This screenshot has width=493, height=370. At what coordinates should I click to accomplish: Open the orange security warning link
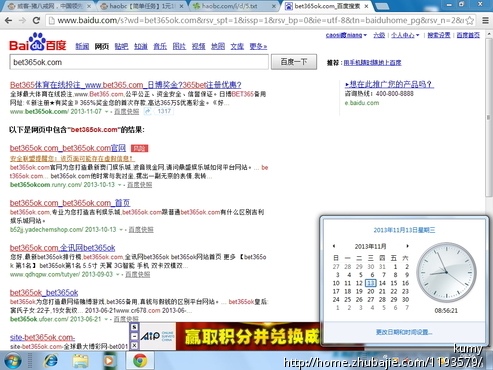coord(72,158)
